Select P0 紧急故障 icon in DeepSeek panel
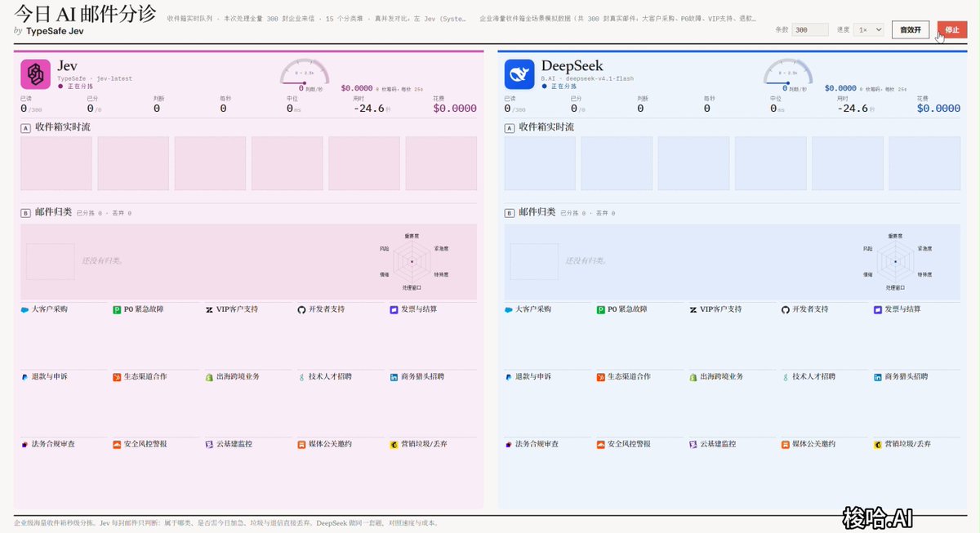The image size is (980, 533). coord(601,309)
